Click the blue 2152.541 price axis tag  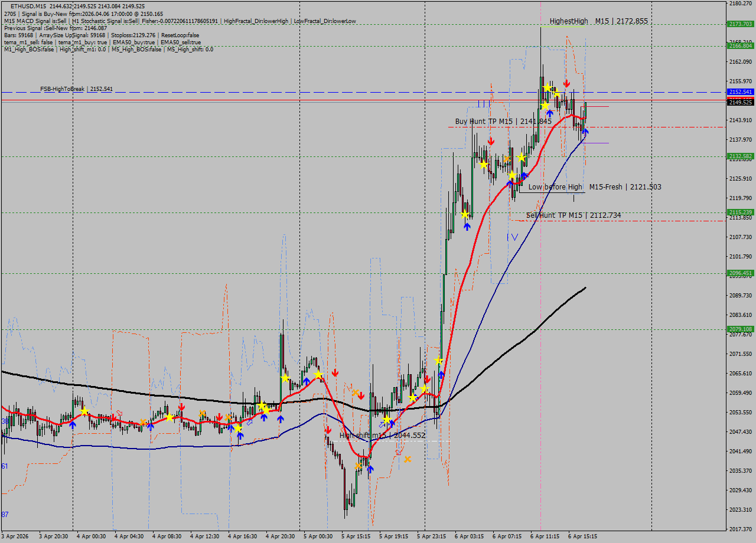(x=740, y=92)
